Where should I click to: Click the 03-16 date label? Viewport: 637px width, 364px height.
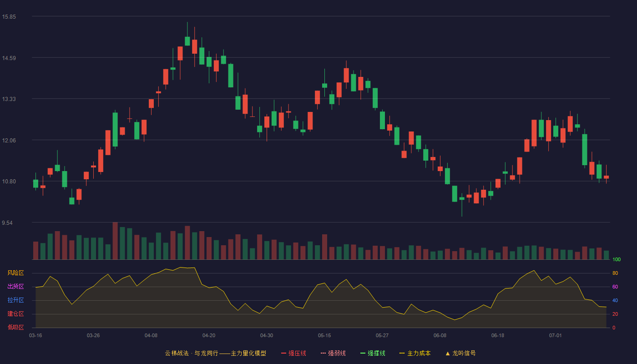point(35,335)
